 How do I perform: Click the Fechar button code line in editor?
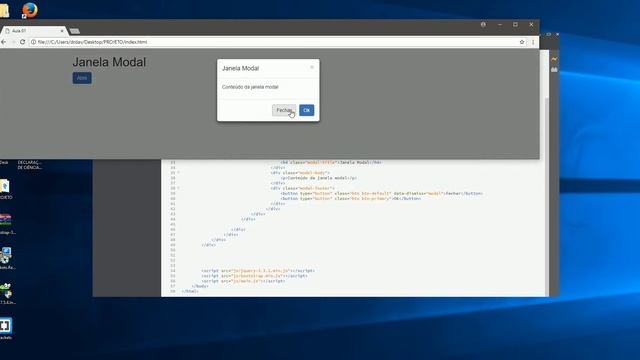pos(381,193)
